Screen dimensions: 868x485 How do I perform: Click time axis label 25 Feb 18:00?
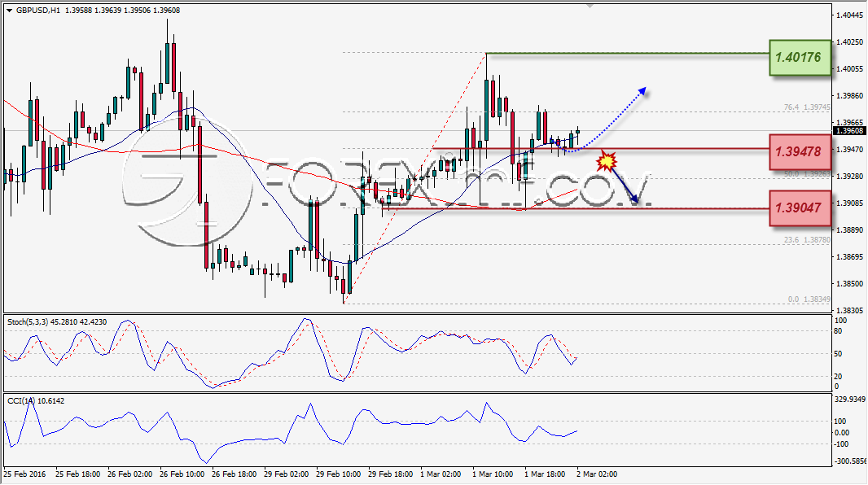click(78, 474)
